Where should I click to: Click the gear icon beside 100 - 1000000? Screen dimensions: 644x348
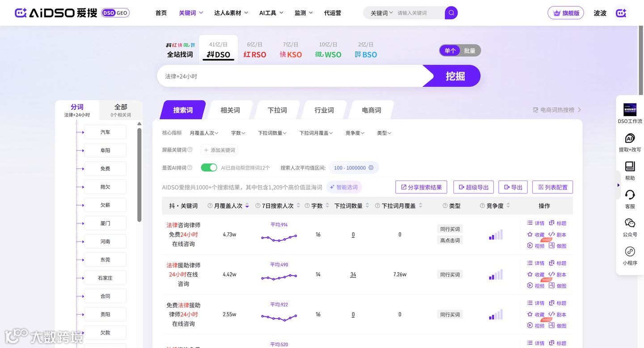tap(371, 168)
